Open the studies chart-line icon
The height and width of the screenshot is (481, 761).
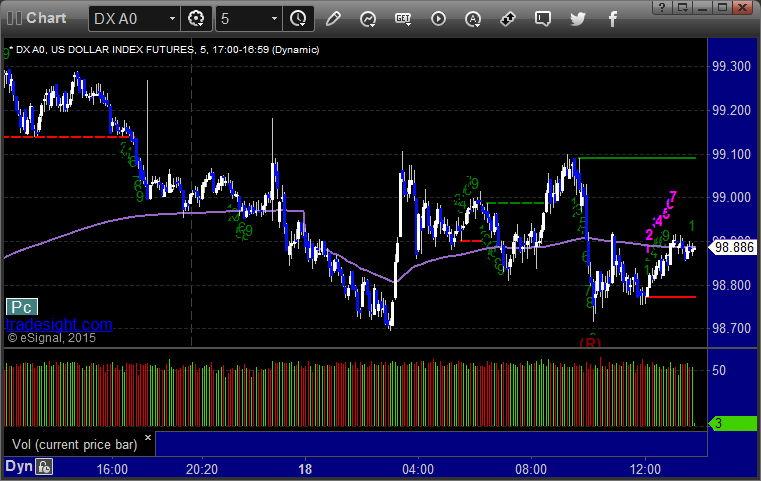coord(368,19)
